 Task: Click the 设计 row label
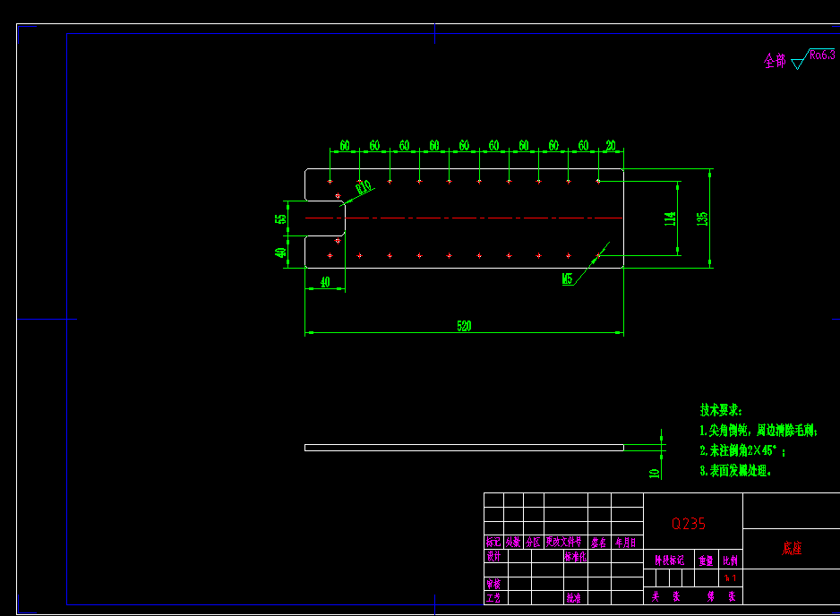[x=493, y=556]
